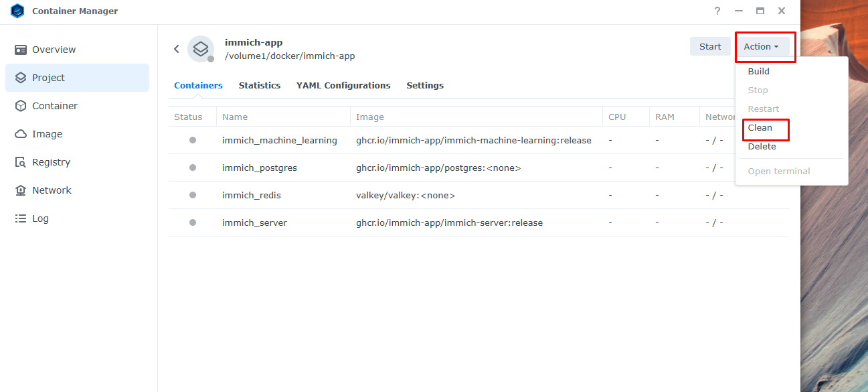
Task: Click the Network house icon in sidebar
Action: click(x=21, y=190)
